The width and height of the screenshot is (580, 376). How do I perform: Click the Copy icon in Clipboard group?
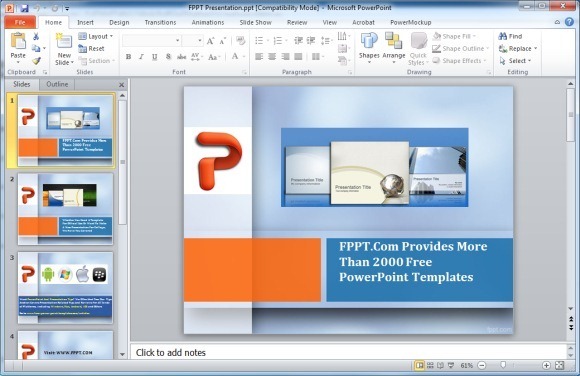tap(36, 48)
